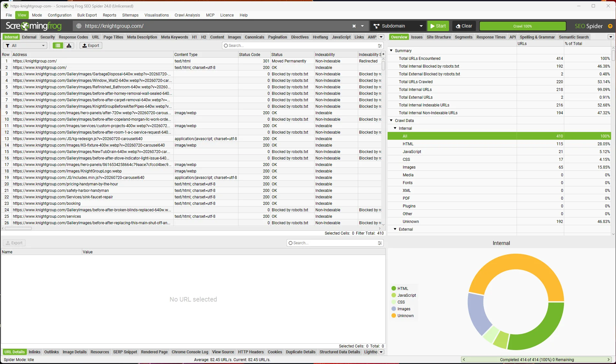
Task: Click the orange icon beside SEO Spider
Action: click(x=610, y=26)
